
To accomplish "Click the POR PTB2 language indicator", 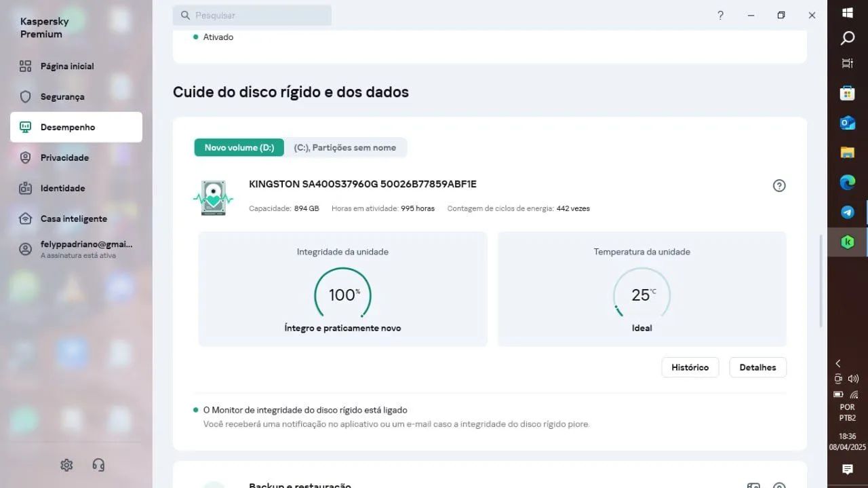I will (848, 413).
